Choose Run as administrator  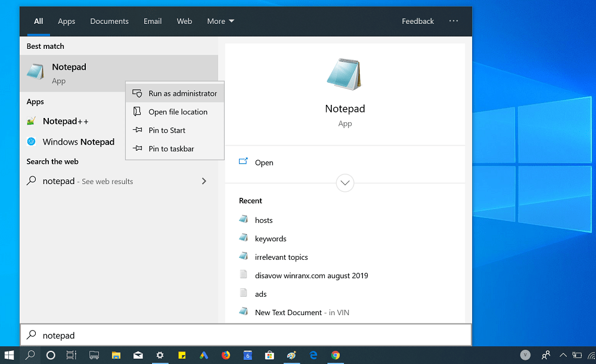pos(175,94)
